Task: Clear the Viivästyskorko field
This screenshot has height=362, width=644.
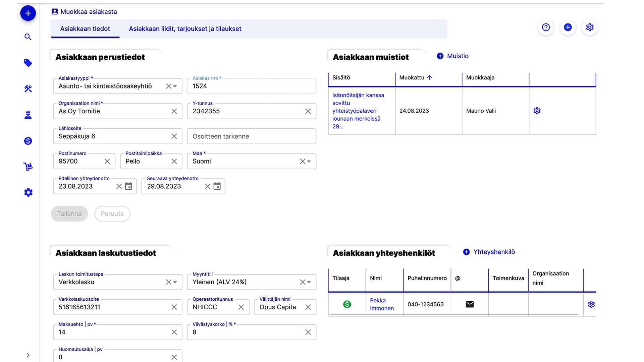Action: click(308, 332)
